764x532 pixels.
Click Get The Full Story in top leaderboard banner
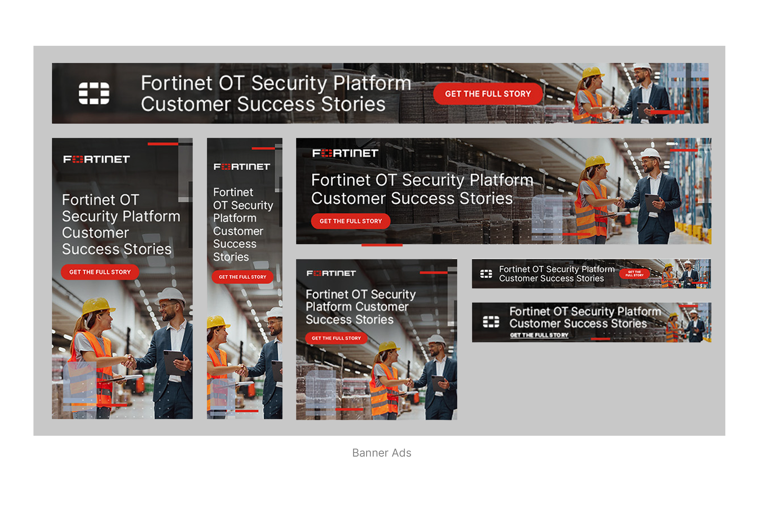[488, 94]
